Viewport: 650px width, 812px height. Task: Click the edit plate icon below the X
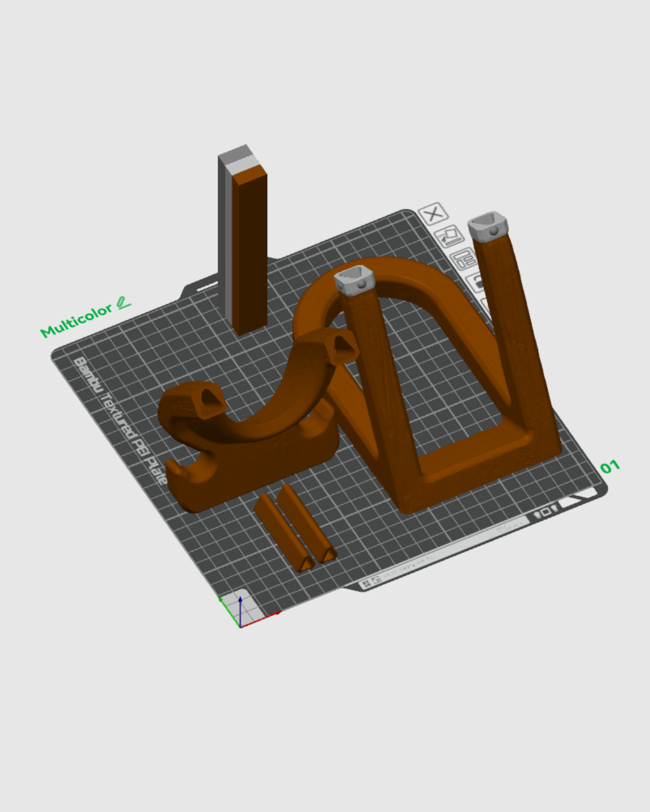pyautogui.click(x=449, y=236)
